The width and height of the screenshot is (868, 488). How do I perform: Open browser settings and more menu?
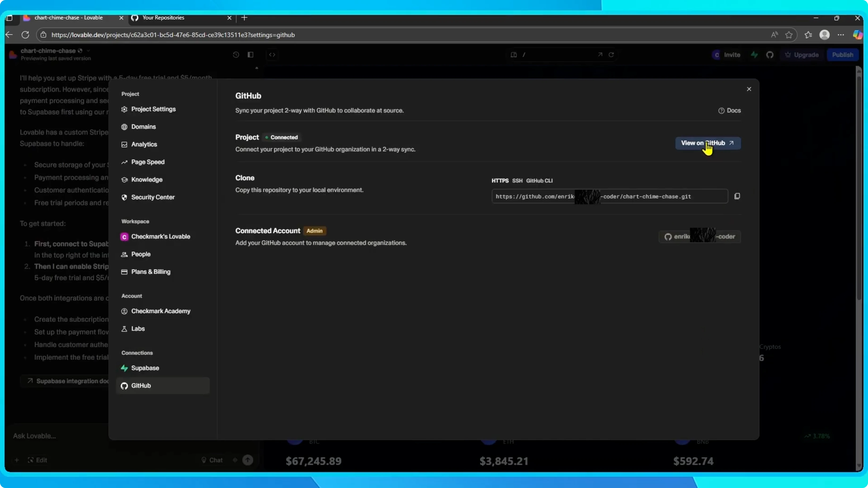click(841, 35)
